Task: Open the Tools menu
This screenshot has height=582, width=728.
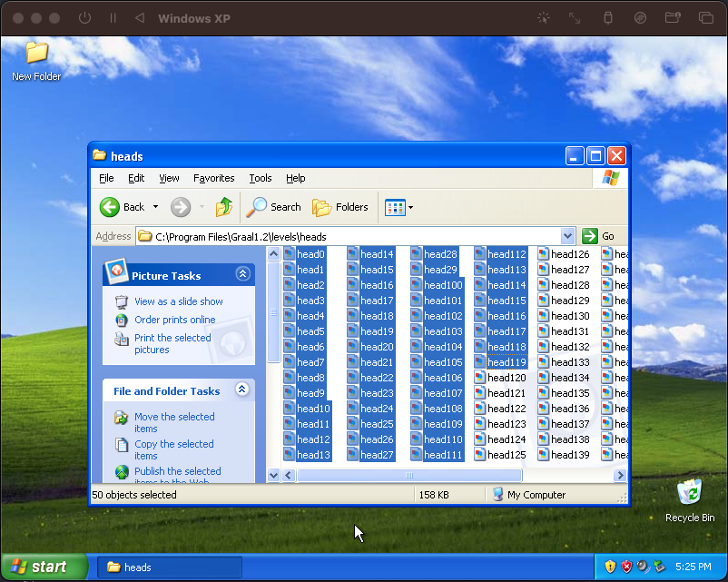Action: pyautogui.click(x=261, y=178)
